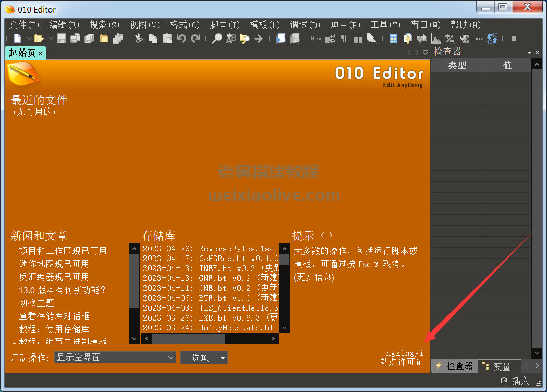Expand the Open File dropdown arrow
Screen dimensions: 547x392
[51, 39]
